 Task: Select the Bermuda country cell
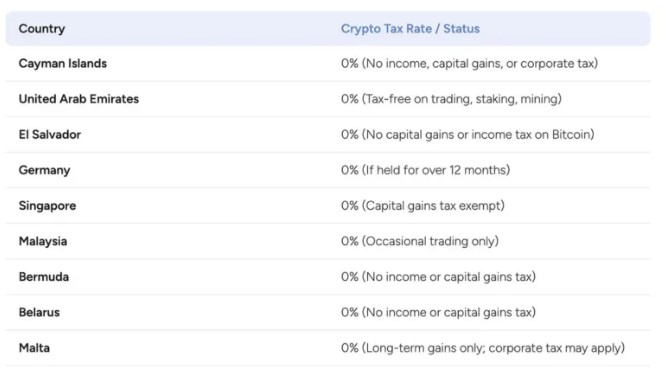(43, 277)
